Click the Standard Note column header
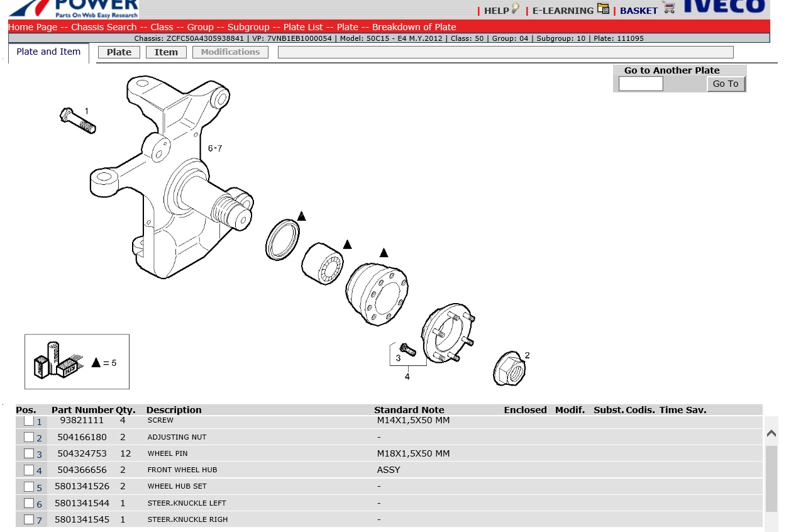Screen dimensions: 796x532 click(409, 410)
